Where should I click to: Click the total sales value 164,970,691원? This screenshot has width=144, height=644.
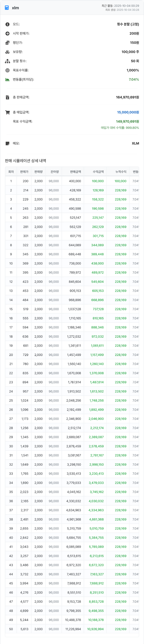point(127,97)
